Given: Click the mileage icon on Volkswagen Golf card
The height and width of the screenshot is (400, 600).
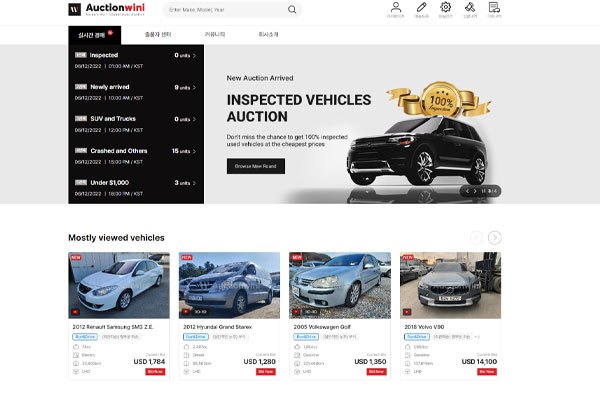Looking at the screenshot, I should (x=297, y=363).
